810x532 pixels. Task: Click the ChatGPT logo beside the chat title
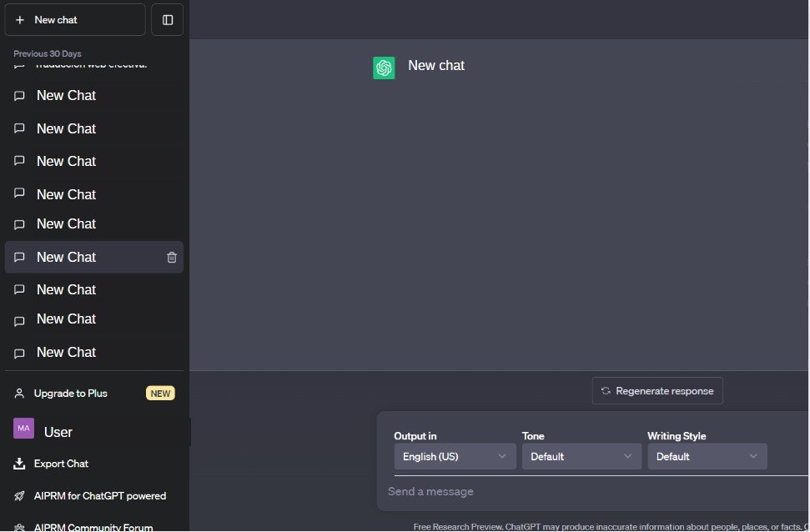tap(384, 68)
